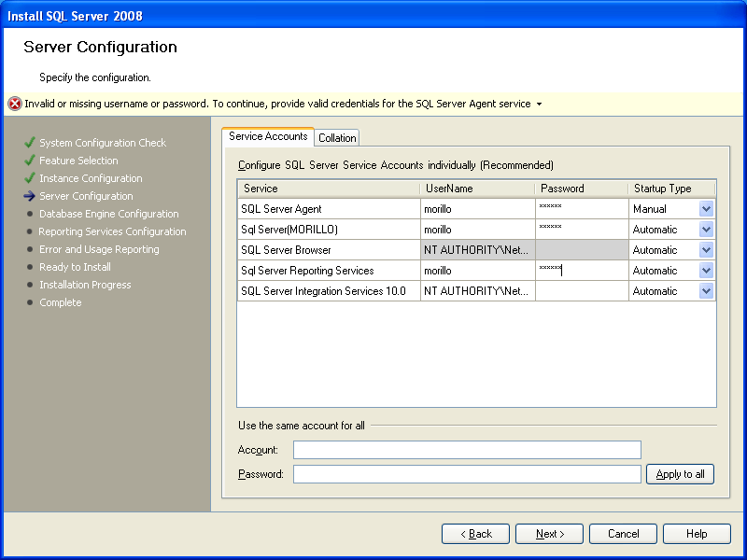Edit the Reporting Services username cell
The height and width of the screenshot is (560, 747).
coord(478,270)
